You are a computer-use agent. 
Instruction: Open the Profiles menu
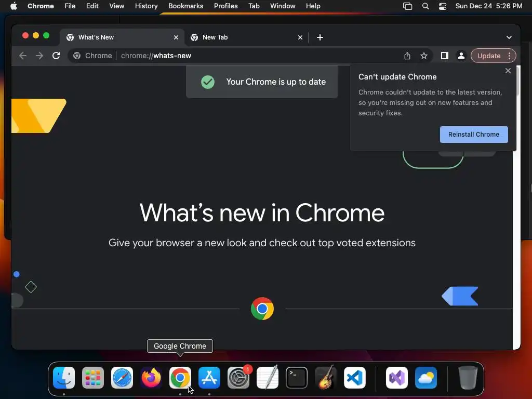click(x=225, y=6)
